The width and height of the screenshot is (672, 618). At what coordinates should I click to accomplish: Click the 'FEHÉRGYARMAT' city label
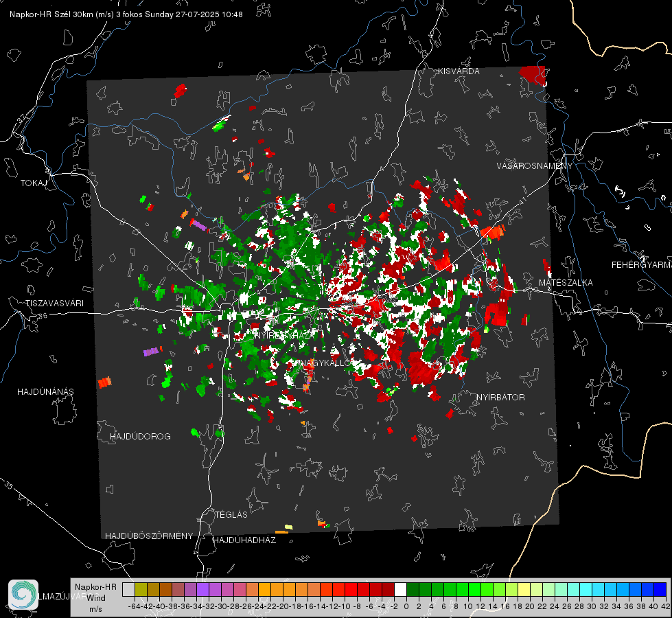click(642, 265)
